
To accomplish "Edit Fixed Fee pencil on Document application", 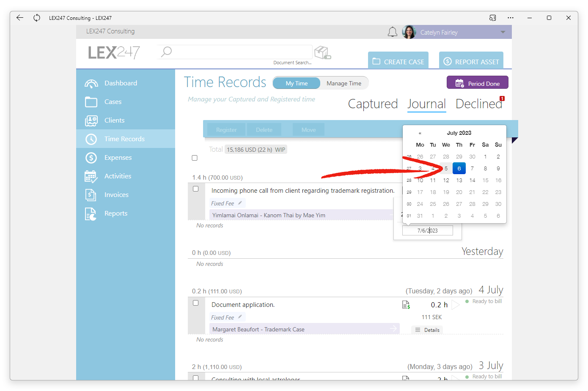I will (240, 317).
